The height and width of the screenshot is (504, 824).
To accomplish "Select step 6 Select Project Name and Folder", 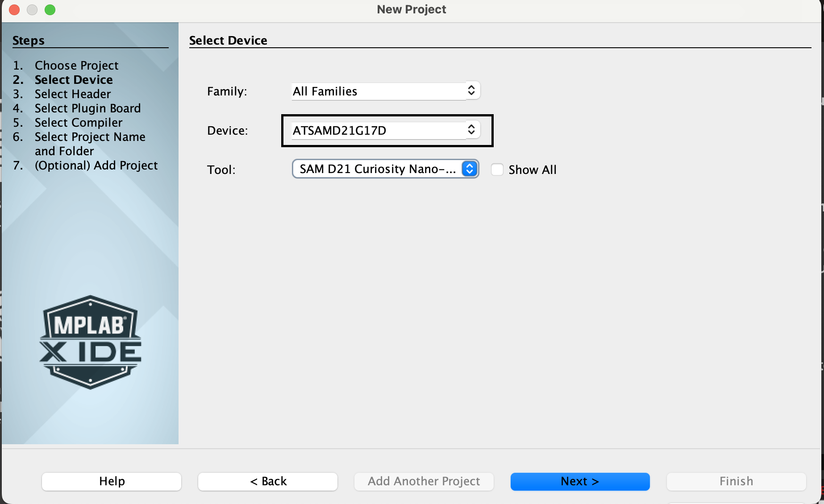I will pyautogui.click(x=90, y=136).
